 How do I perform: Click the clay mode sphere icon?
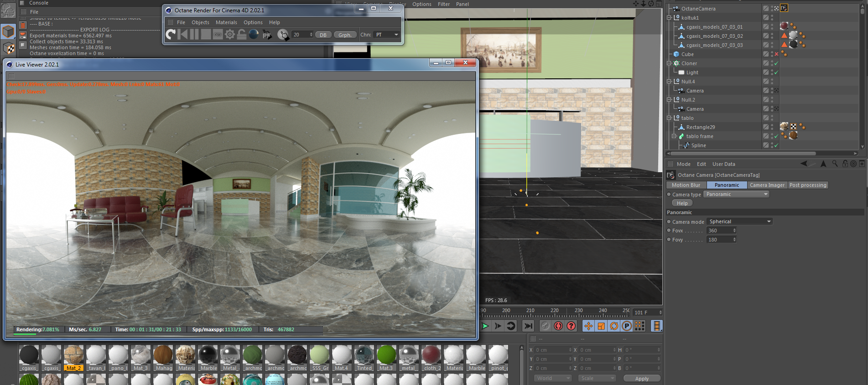pyautogui.click(x=254, y=34)
